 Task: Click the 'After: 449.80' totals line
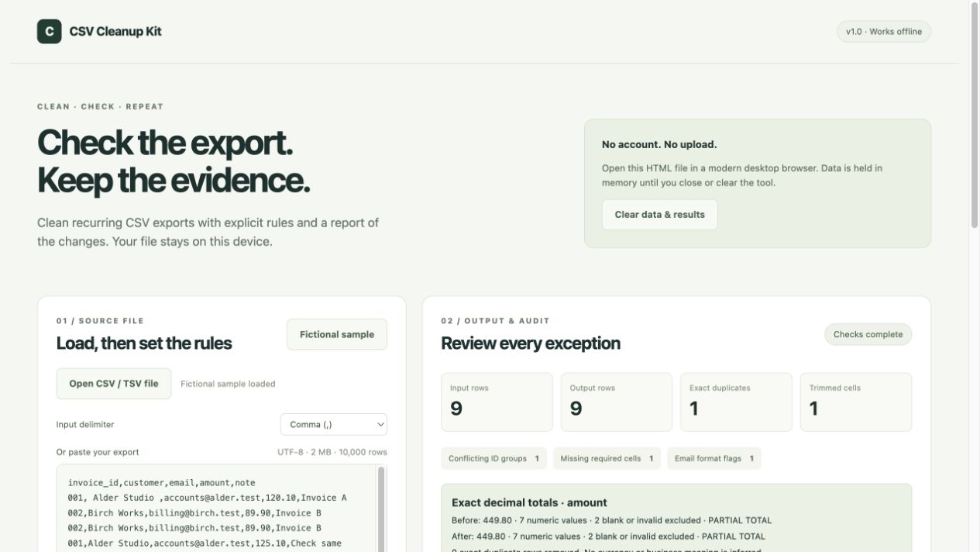coord(608,536)
